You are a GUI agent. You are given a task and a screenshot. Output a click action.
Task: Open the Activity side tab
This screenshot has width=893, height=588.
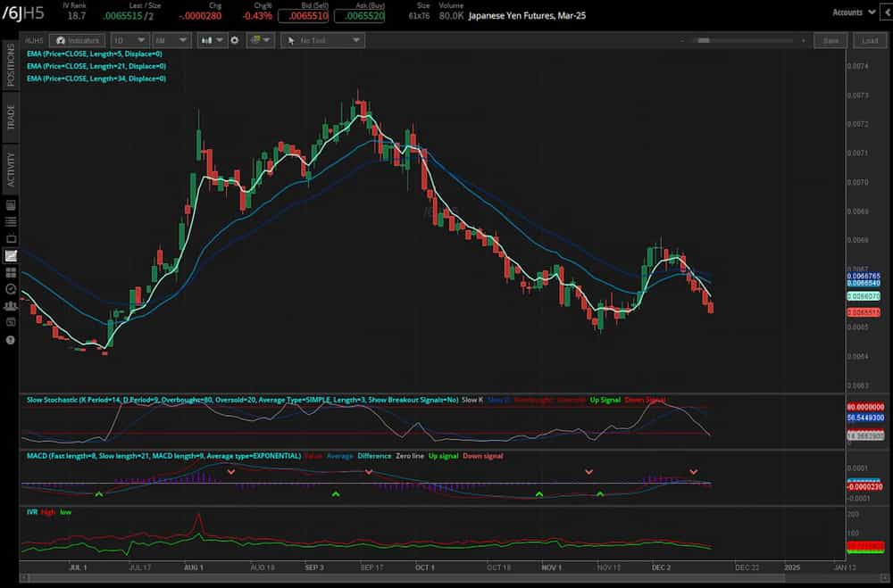[11, 168]
